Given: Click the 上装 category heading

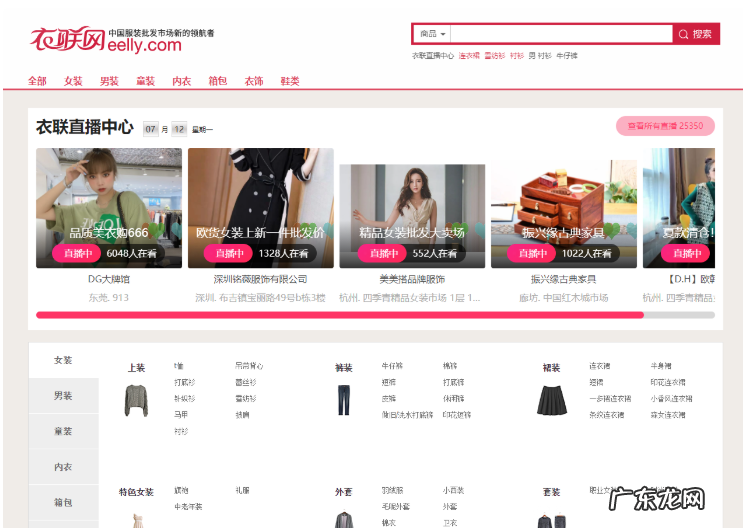Looking at the screenshot, I should point(136,368).
